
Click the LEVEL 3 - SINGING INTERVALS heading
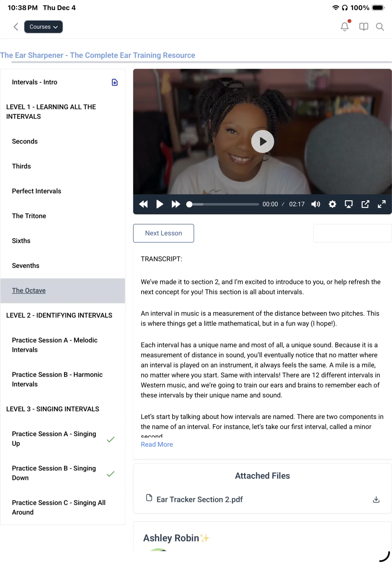[53, 409]
